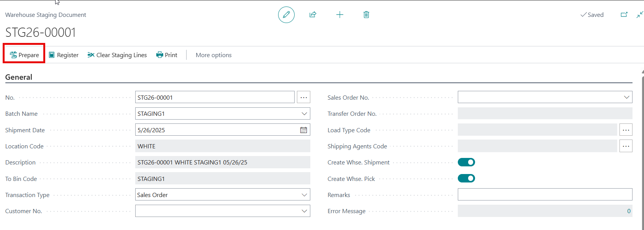The height and width of the screenshot is (230, 644).
Task: Click the share icon in header
Action: [313, 15]
